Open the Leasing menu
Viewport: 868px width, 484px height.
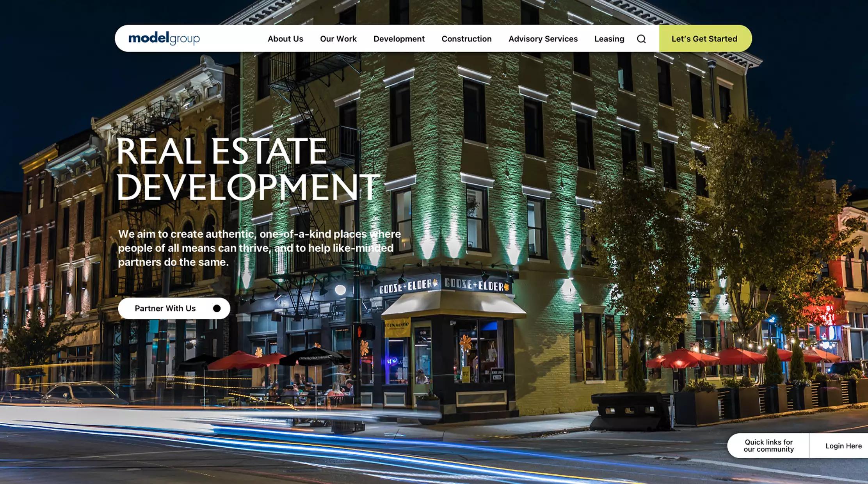tap(609, 39)
